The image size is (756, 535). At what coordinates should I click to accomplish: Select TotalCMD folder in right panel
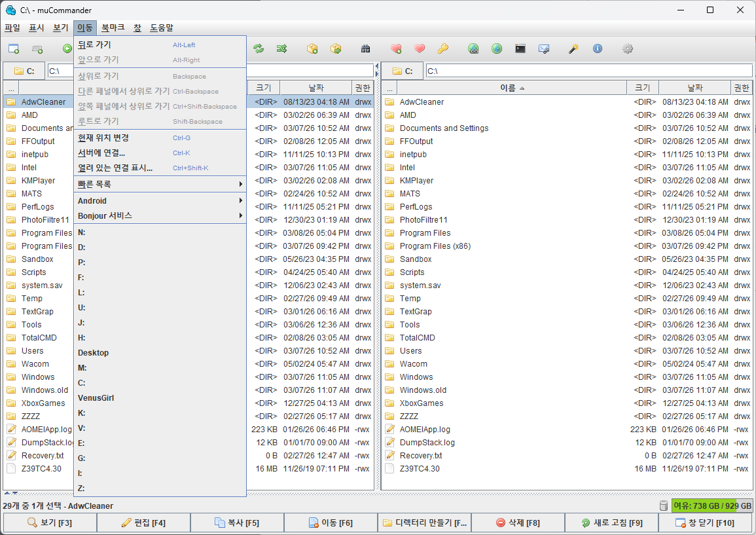567,338
